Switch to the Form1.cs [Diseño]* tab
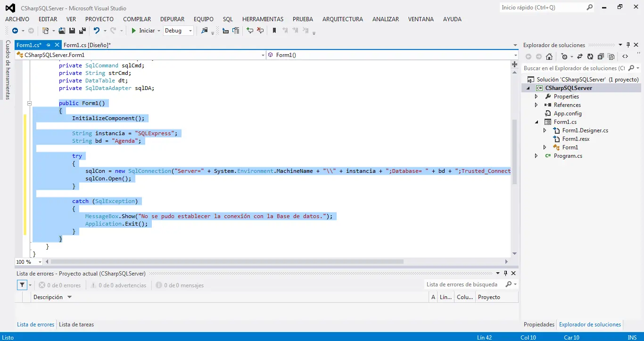 pyautogui.click(x=87, y=45)
